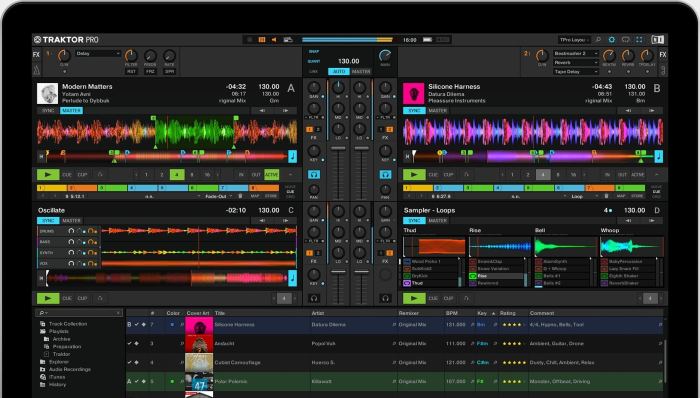Viewport: 700px width, 398px height.
Task: Open the layout selector dropdown
Action: point(575,40)
